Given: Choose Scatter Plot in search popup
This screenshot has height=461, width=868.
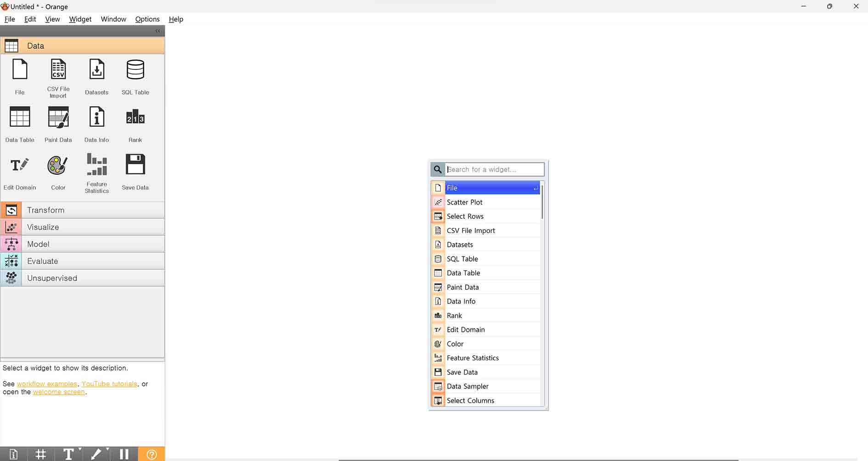Looking at the screenshot, I should pos(486,202).
